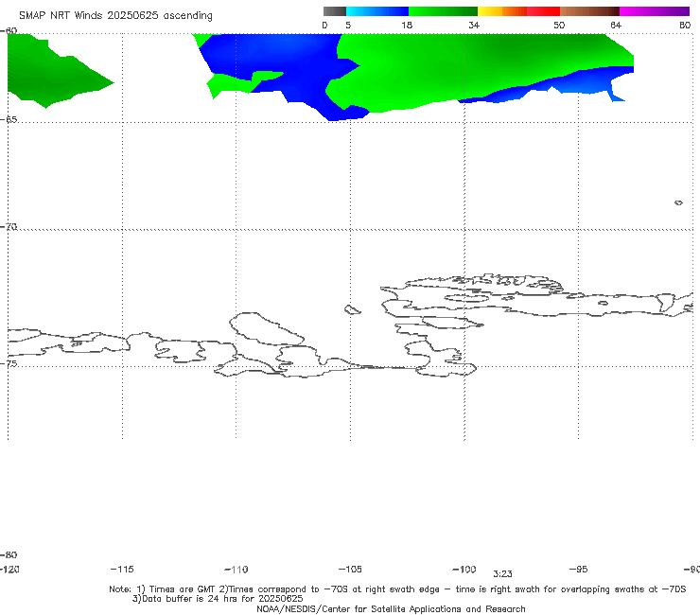Click the longitude label '-110'
This screenshot has height=615, width=700.
pos(236,570)
